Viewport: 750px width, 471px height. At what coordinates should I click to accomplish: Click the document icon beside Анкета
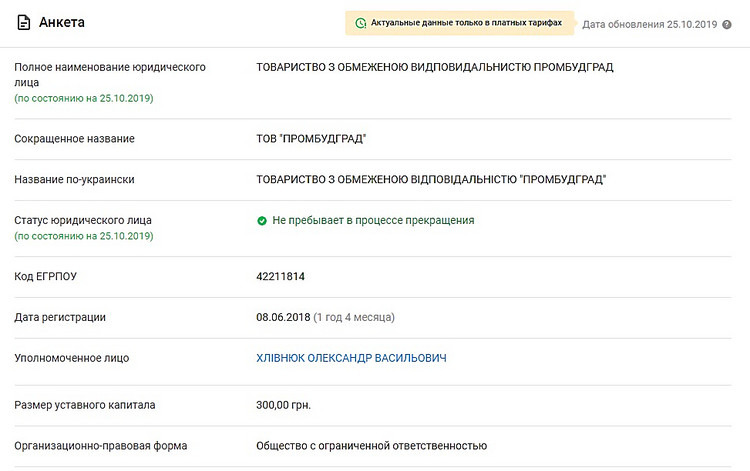pyautogui.click(x=23, y=22)
